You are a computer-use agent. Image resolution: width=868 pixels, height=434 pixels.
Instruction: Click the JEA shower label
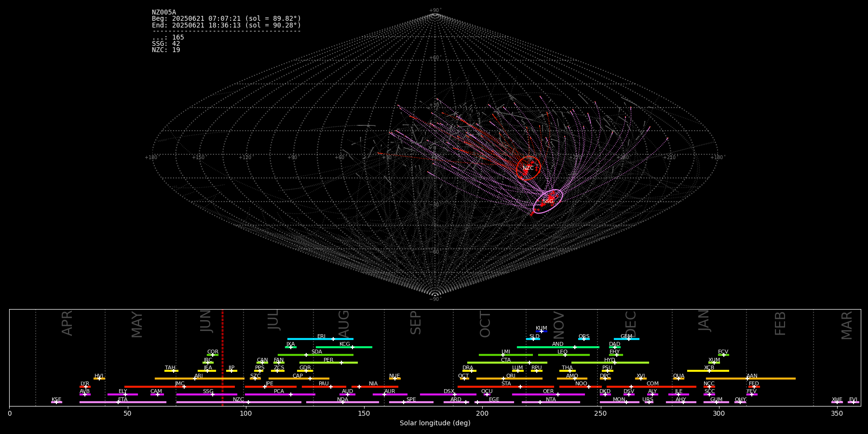tap(208, 368)
